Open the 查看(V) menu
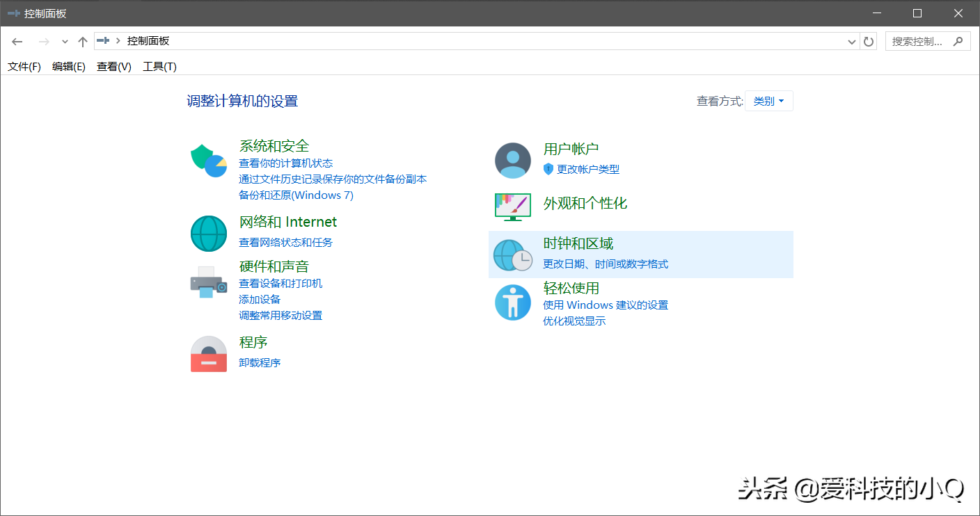Image resolution: width=980 pixels, height=516 pixels. click(114, 67)
